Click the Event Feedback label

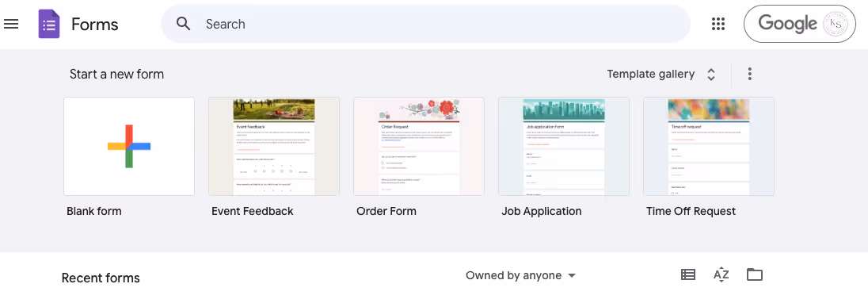[x=253, y=211]
